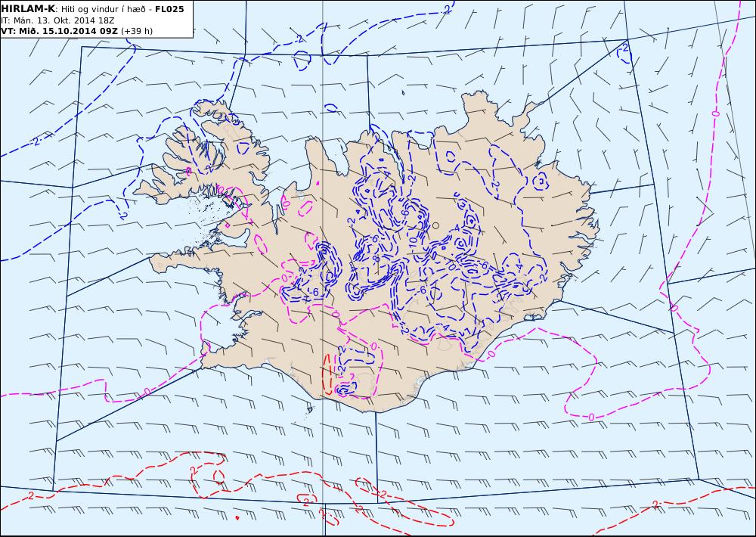Click the HIRLAM-K model title text

pyautogui.click(x=29, y=9)
